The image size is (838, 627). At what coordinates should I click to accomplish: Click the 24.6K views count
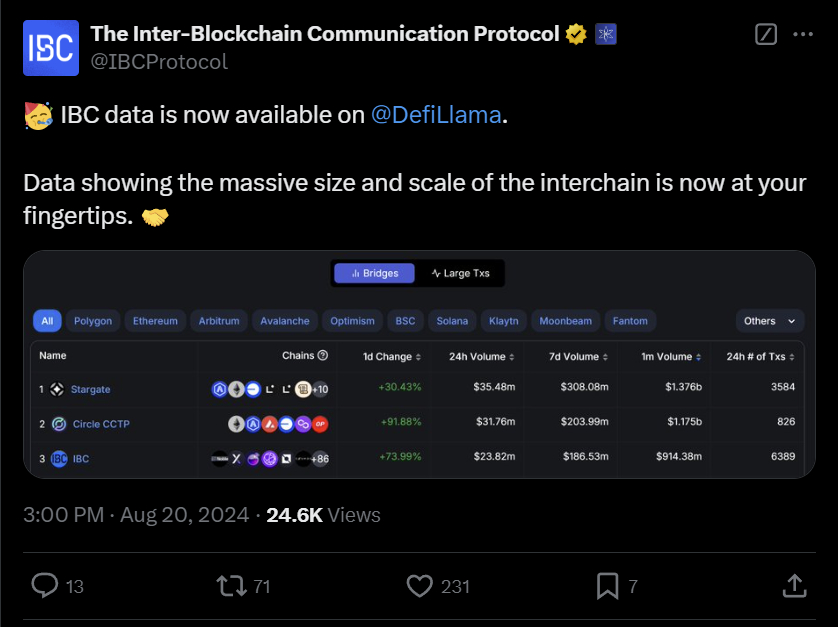[x=291, y=515]
